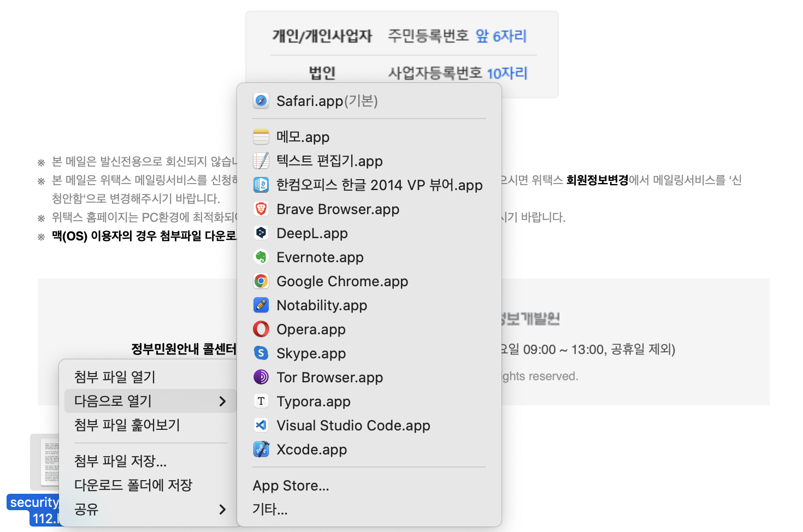803x532 pixels.
Task: Choose Opera.app from the list
Action: pyautogui.click(x=369, y=329)
